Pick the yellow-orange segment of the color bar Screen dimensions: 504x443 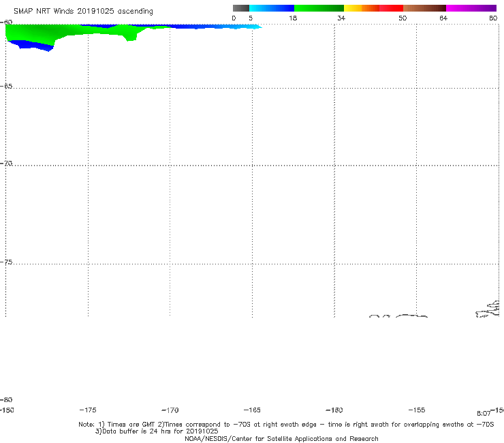362,8
